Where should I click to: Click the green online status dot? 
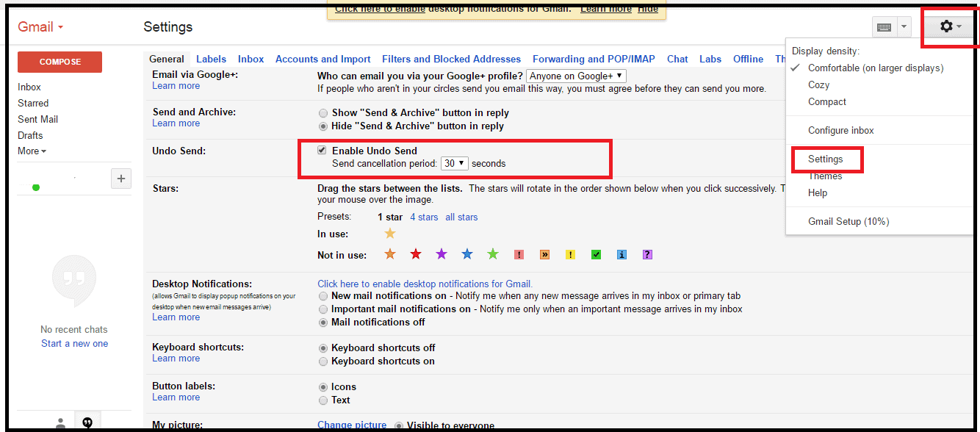(x=36, y=187)
